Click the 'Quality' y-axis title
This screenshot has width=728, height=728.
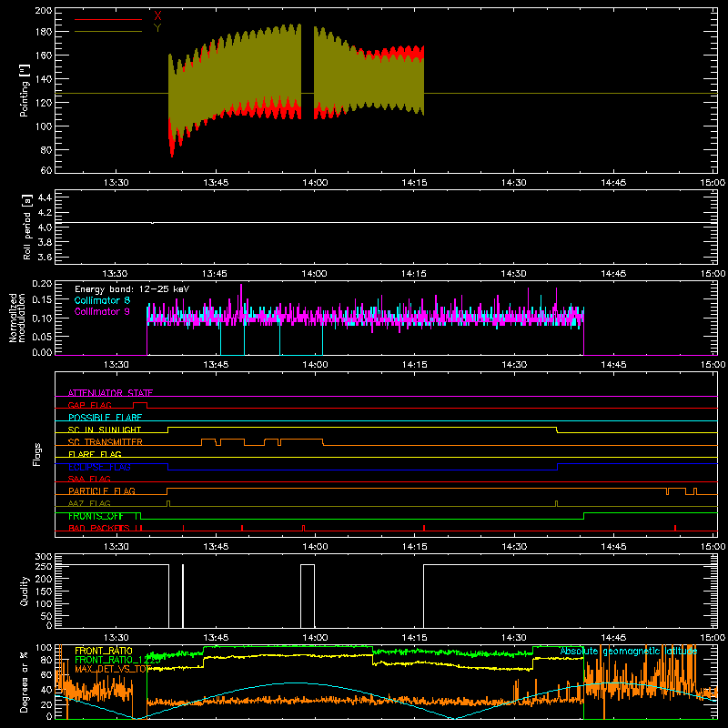click(25, 591)
